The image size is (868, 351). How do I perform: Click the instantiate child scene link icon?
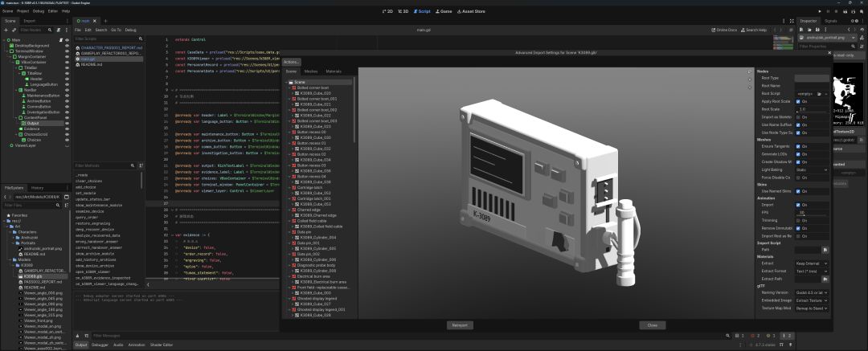pos(14,30)
